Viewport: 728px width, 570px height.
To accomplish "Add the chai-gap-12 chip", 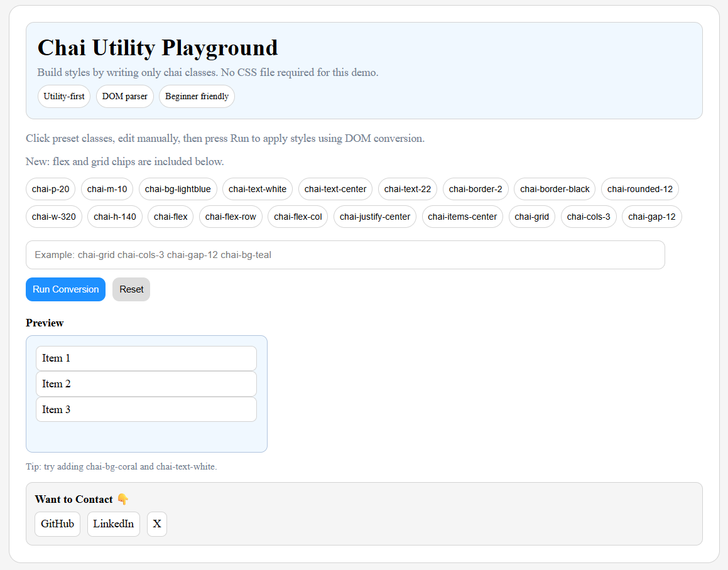I will coord(652,217).
